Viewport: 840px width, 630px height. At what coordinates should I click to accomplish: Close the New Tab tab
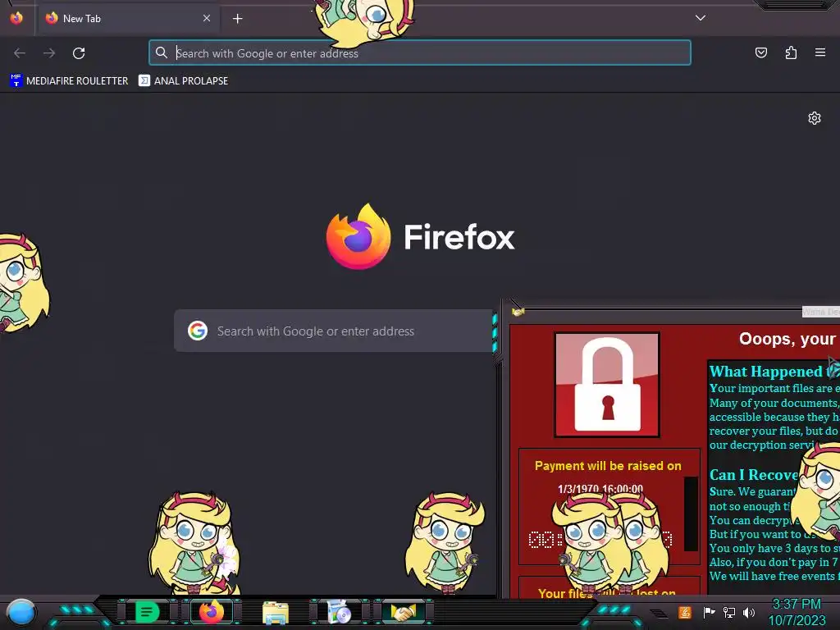coord(206,18)
